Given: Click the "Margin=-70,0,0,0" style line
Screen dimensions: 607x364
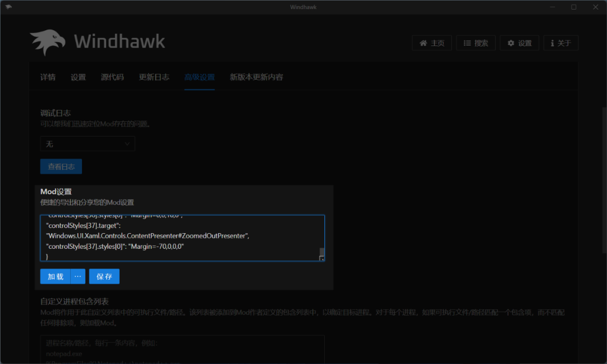Looking at the screenshot, I should 115,247.
